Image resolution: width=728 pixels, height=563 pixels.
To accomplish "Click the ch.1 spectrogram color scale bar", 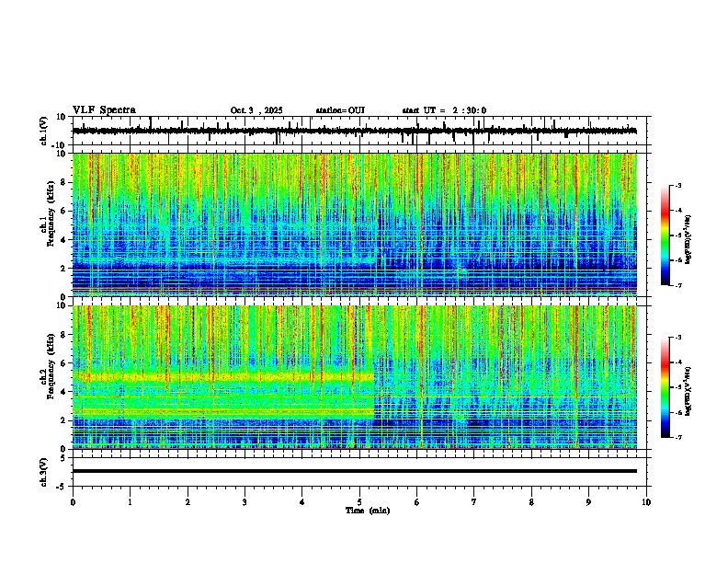I will (x=665, y=236).
